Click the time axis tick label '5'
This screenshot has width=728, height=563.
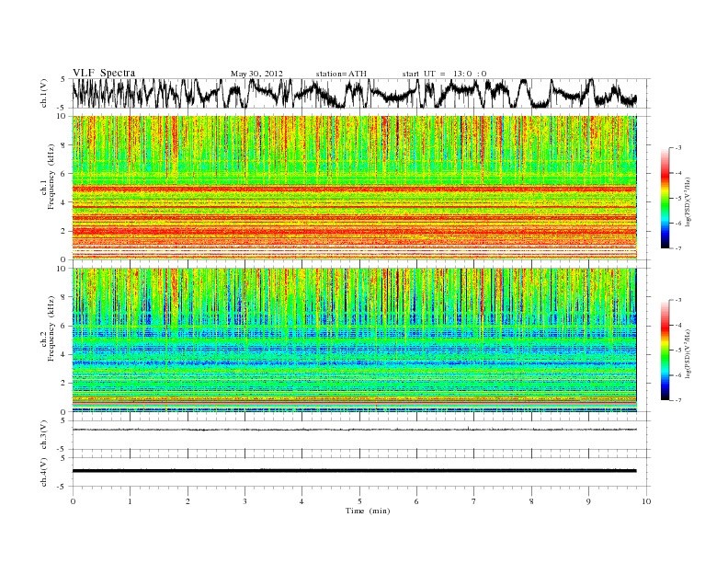point(359,501)
